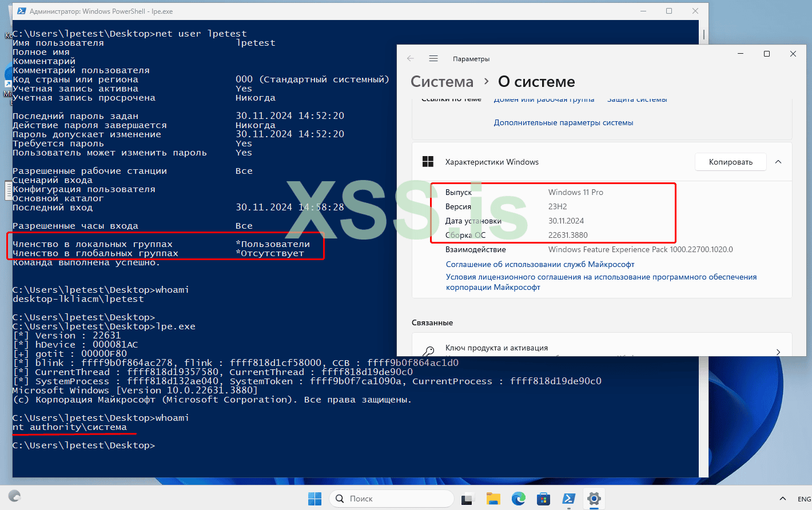Click the version value 23H2
812x510 pixels.
click(558, 206)
